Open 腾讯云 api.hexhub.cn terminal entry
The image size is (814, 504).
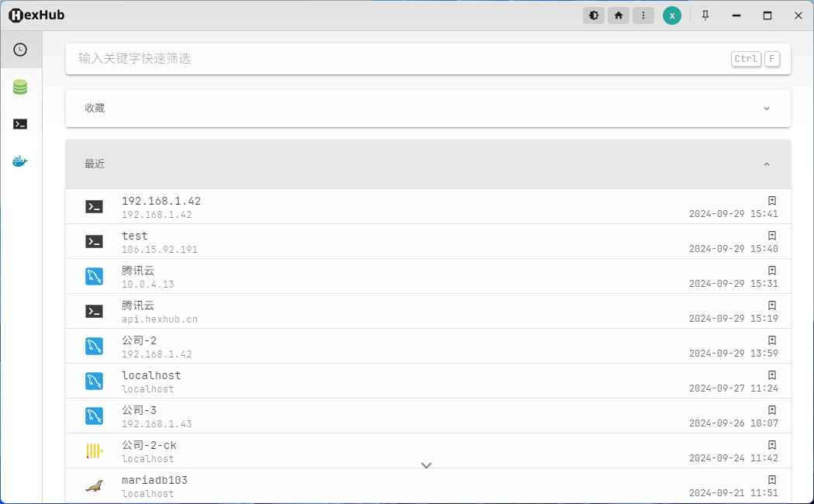click(x=428, y=311)
